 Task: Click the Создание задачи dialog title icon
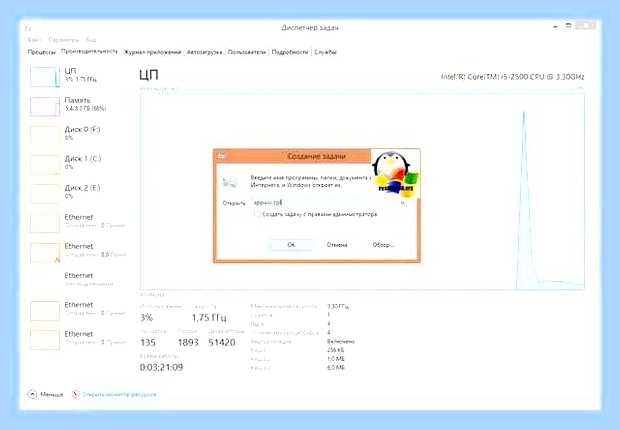click(221, 156)
